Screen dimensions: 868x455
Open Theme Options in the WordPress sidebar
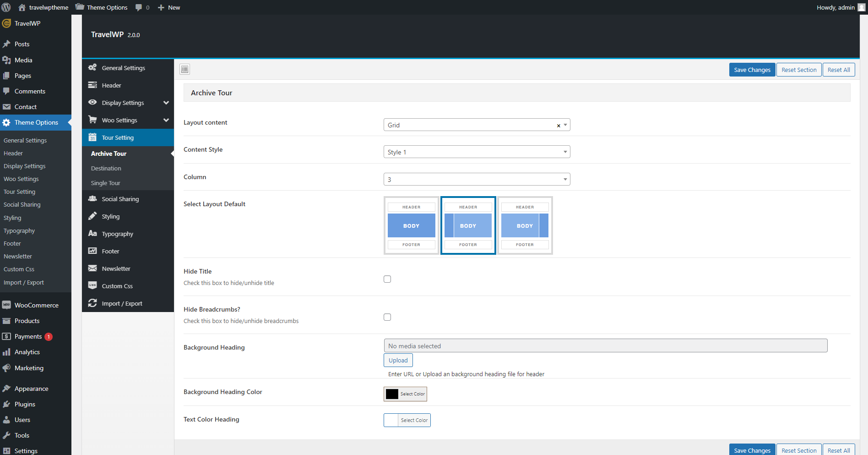pos(36,122)
